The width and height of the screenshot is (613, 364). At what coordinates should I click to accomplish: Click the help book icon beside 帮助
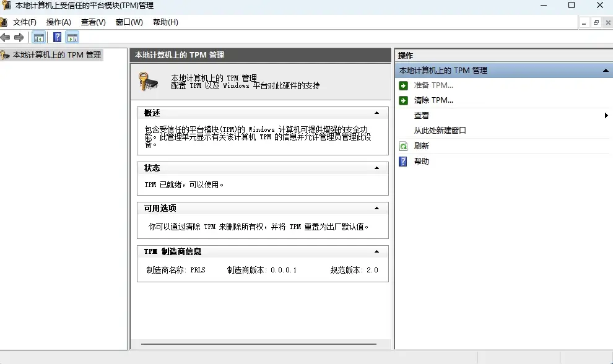(x=403, y=162)
